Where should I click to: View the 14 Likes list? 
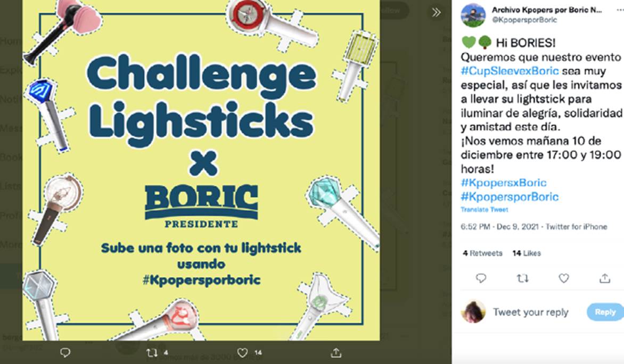527,253
